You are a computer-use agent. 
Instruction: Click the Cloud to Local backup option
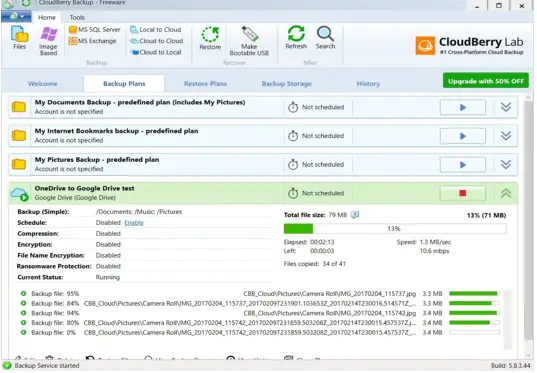point(156,52)
